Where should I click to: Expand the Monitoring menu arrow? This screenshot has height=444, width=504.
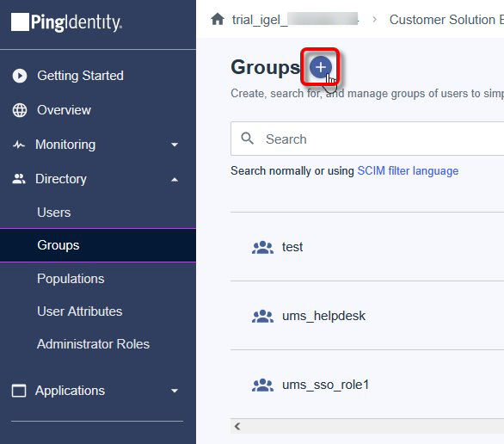175,145
